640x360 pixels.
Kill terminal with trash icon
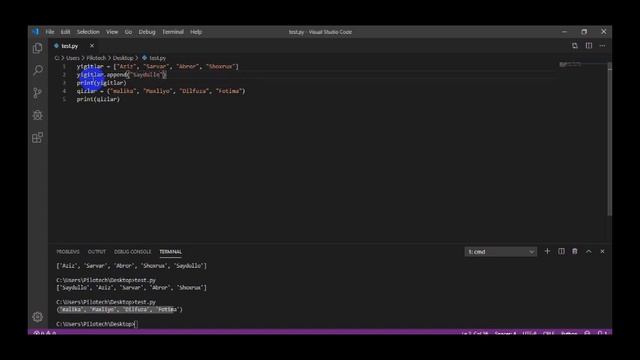click(x=575, y=251)
